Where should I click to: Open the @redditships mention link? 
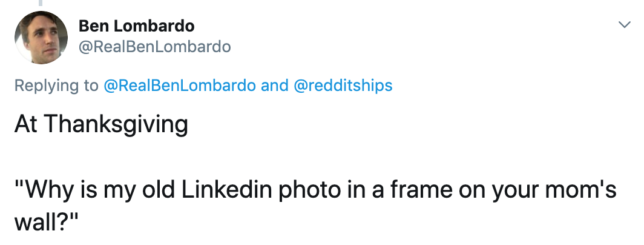pos(343,86)
